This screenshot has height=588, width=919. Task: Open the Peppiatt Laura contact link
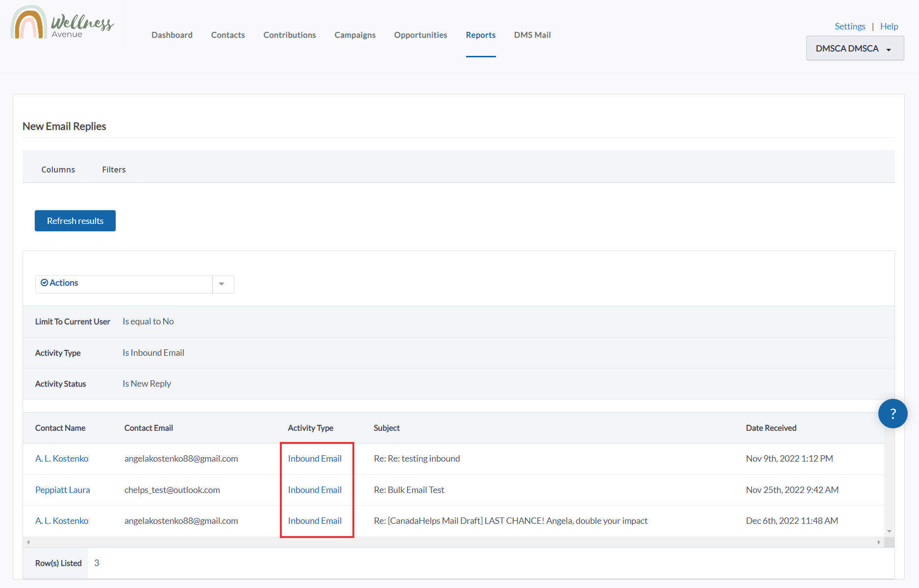point(63,490)
